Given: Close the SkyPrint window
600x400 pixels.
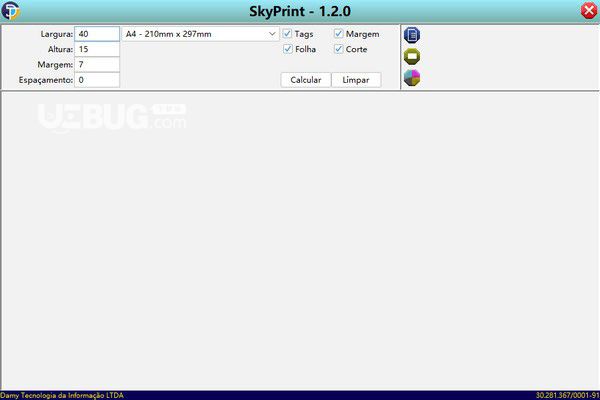Looking at the screenshot, I should [x=589, y=11].
